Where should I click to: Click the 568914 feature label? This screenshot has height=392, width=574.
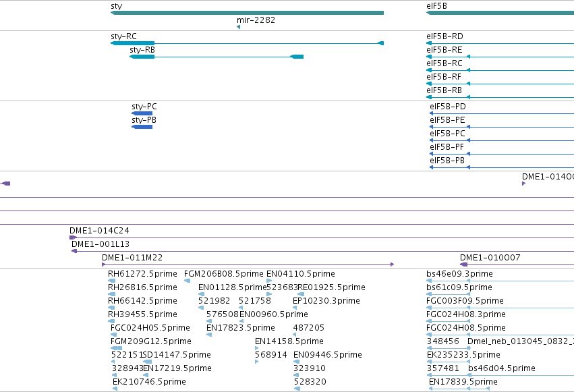pos(271,355)
